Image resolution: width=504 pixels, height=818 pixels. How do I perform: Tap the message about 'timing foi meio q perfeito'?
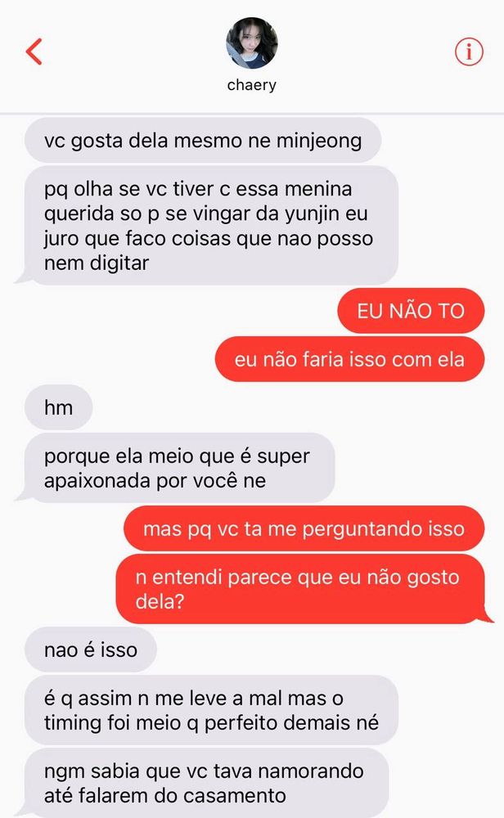211,710
